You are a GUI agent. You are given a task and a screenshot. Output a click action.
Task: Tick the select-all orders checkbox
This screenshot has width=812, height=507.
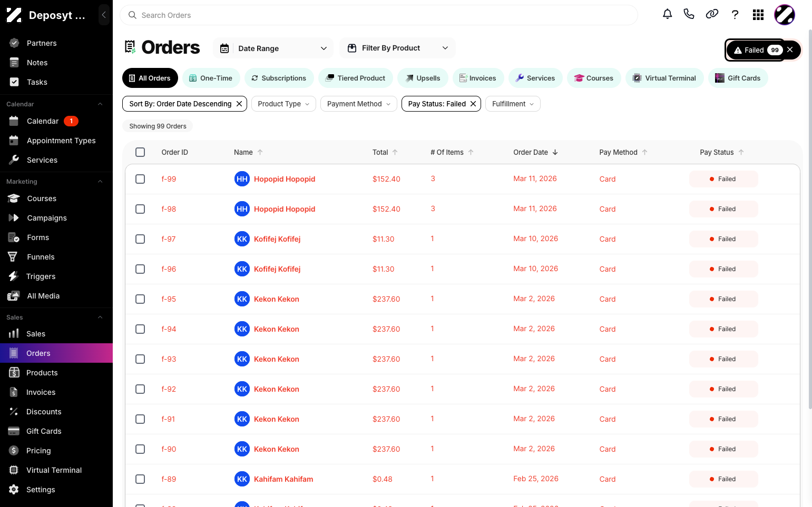click(x=140, y=152)
